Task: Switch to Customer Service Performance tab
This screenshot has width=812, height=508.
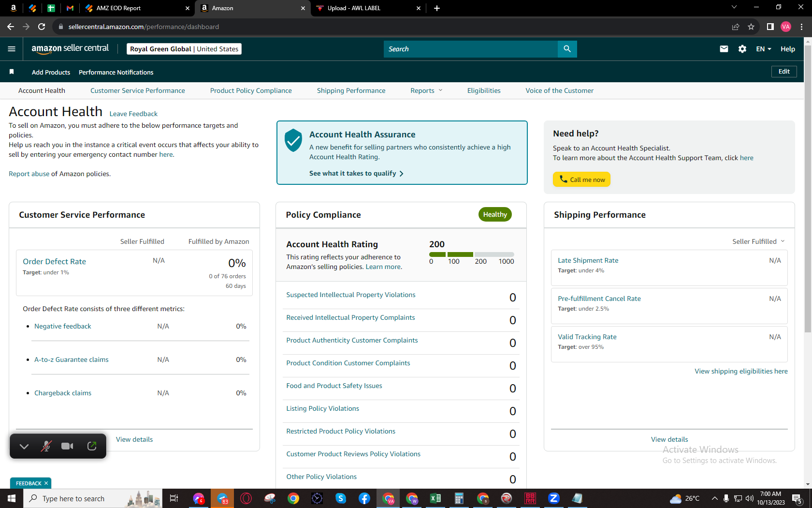Action: (x=138, y=90)
